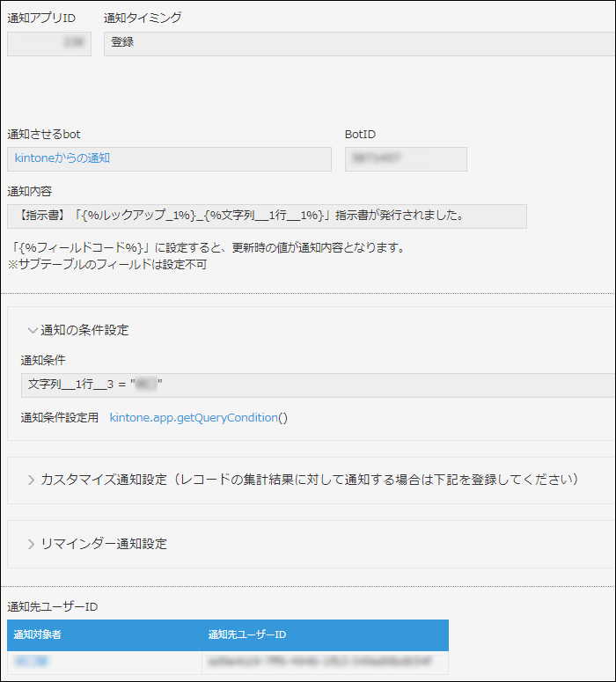The width and height of the screenshot is (616, 682).
Task: Click the blurred 通知アプリID field
Action: pos(49,43)
